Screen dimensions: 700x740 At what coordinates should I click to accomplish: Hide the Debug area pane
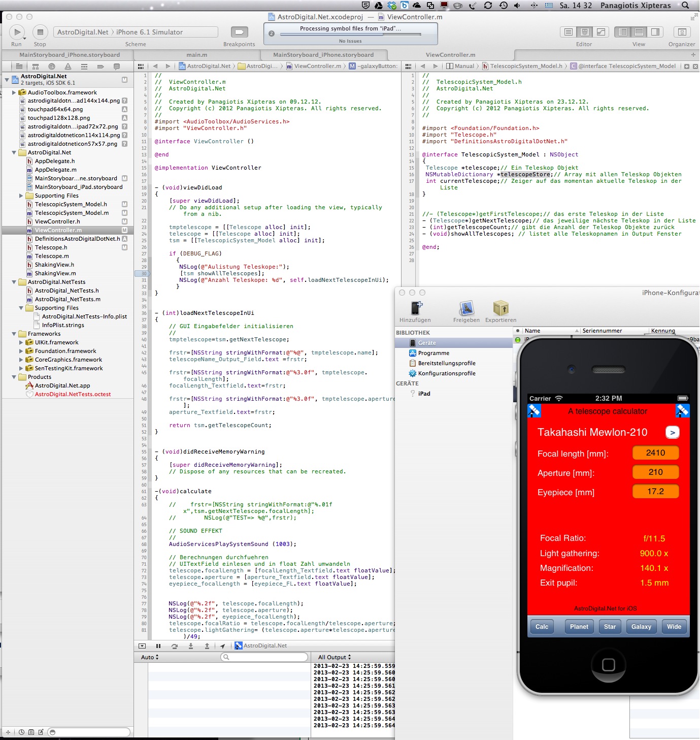point(639,32)
